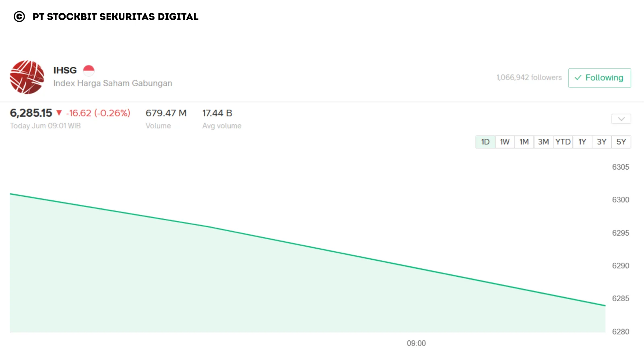Click the -16.62 (-0.26%) change value
This screenshot has height=362, width=644.
coord(98,113)
